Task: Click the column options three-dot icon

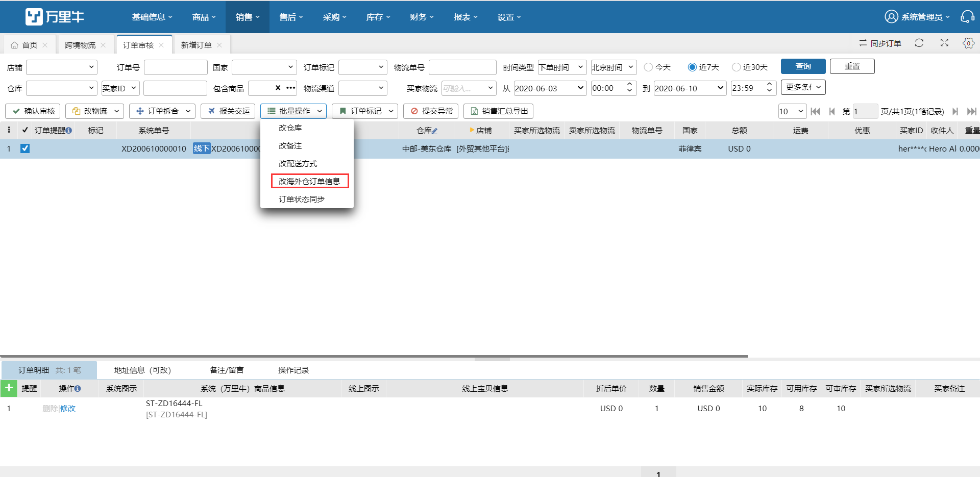Action: pos(9,130)
